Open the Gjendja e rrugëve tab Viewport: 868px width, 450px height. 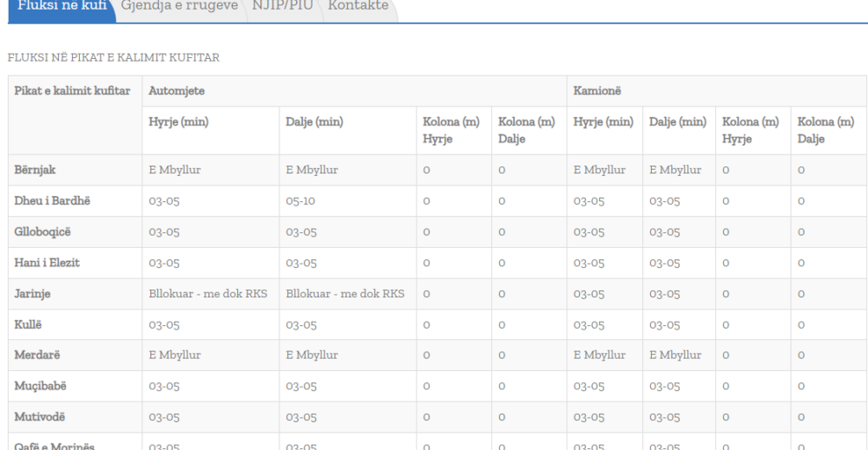coord(179,7)
